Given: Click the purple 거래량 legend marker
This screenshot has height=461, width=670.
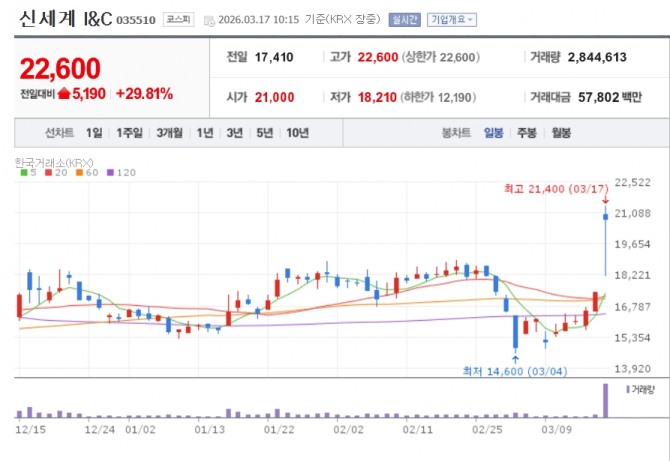Looking at the screenshot, I should point(628,389).
